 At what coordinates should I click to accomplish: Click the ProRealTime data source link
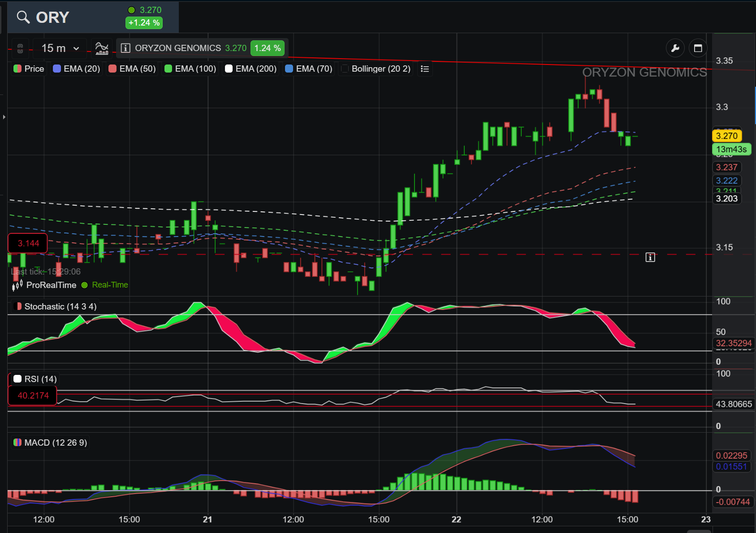(x=51, y=285)
